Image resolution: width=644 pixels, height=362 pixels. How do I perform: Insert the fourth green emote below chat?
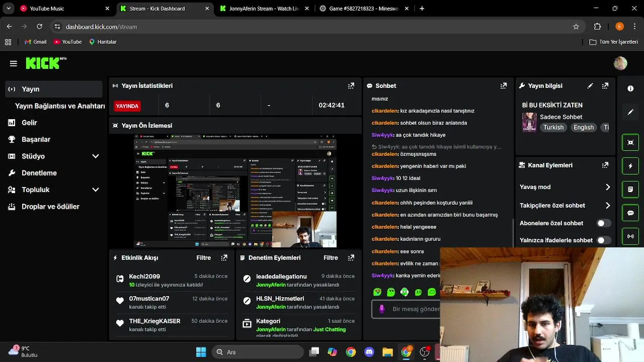(x=418, y=292)
